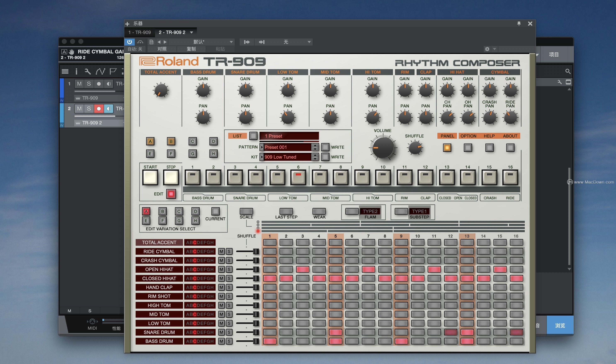616x364 pixels.
Task: Select pattern bank button B
Action: [171, 141]
